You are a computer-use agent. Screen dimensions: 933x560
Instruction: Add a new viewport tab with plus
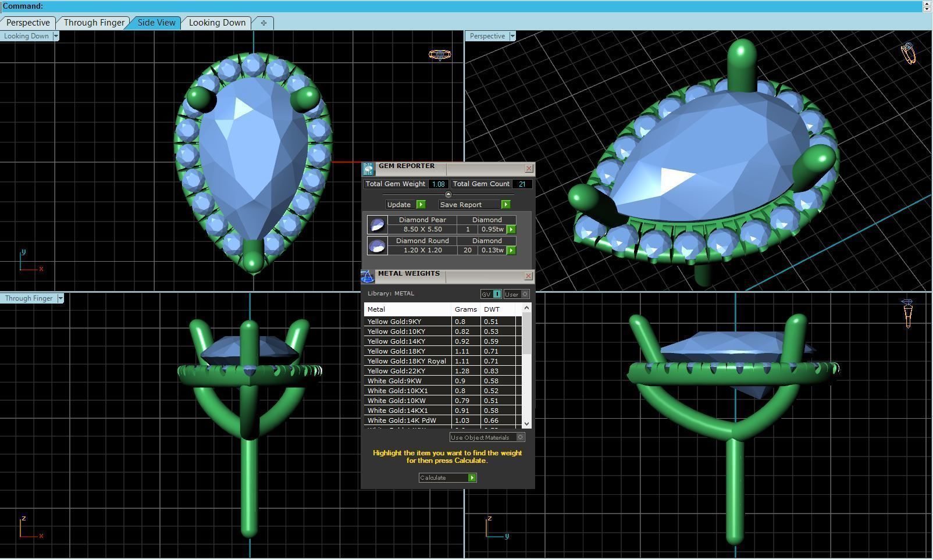pyautogui.click(x=263, y=23)
